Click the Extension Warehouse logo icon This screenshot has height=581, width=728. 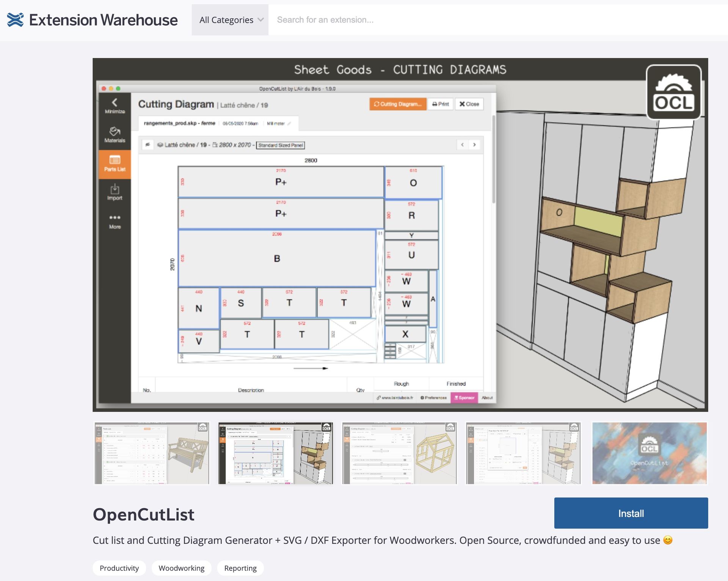(15, 20)
